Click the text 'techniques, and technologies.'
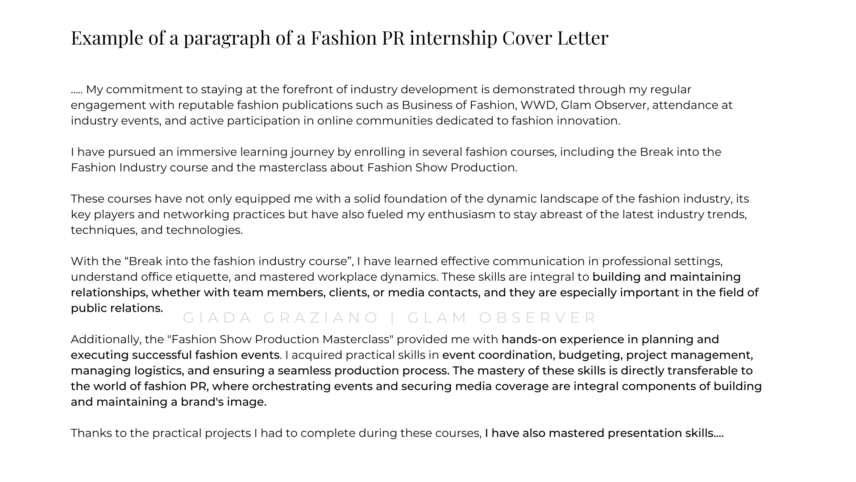This screenshot has width=856, height=482. (x=157, y=230)
